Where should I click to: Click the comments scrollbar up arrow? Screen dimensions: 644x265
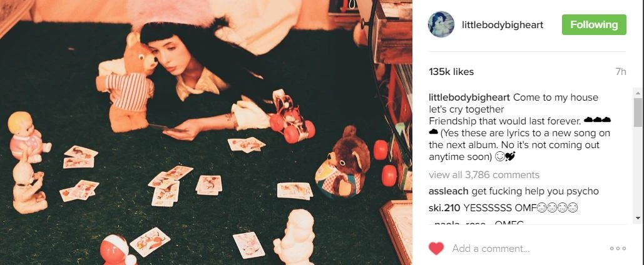point(638,92)
